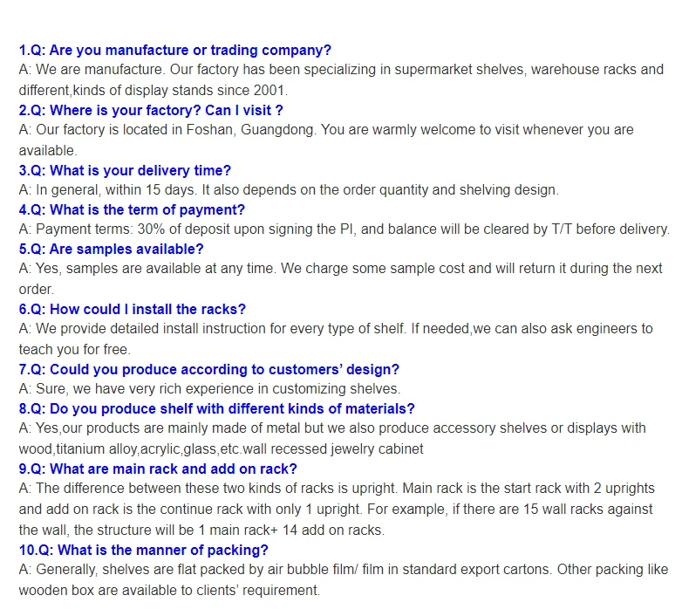Click the answer about detailed install instruction

point(335,339)
